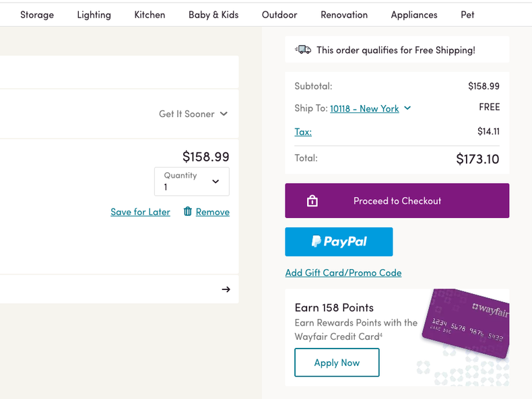Click the trash icon beside Remove
Image resolution: width=532 pixels, height=399 pixels.
(x=188, y=211)
